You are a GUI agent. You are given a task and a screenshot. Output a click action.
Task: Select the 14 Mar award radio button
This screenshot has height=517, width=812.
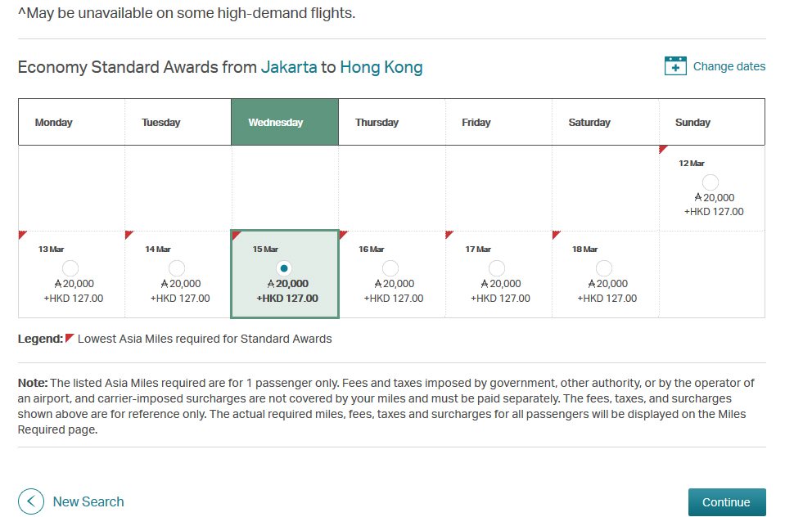(177, 267)
